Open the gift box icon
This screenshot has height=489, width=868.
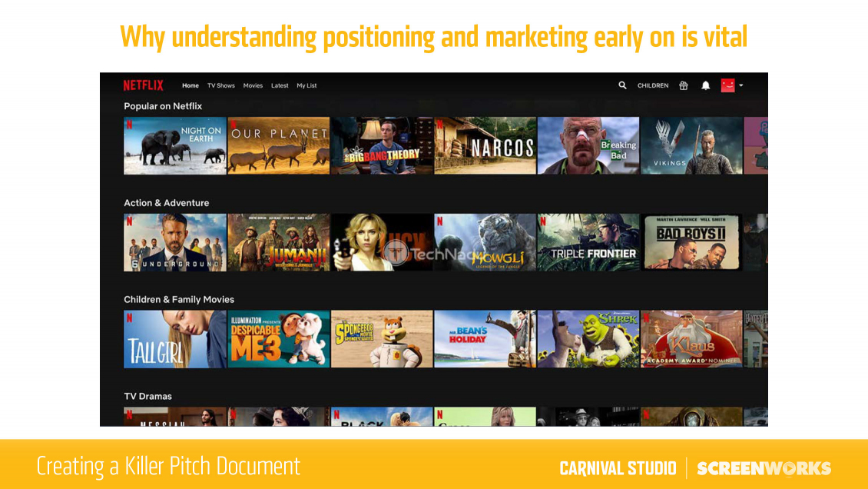point(684,85)
